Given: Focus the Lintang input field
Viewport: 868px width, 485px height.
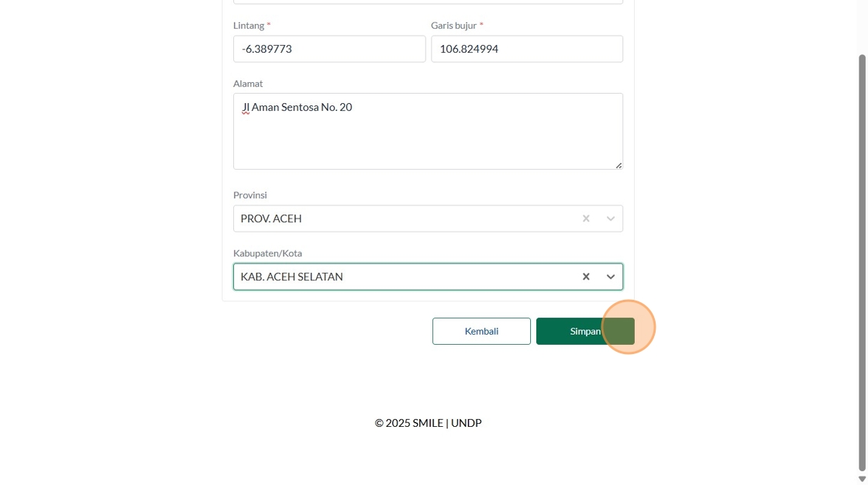Looking at the screenshot, I should pos(329,49).
